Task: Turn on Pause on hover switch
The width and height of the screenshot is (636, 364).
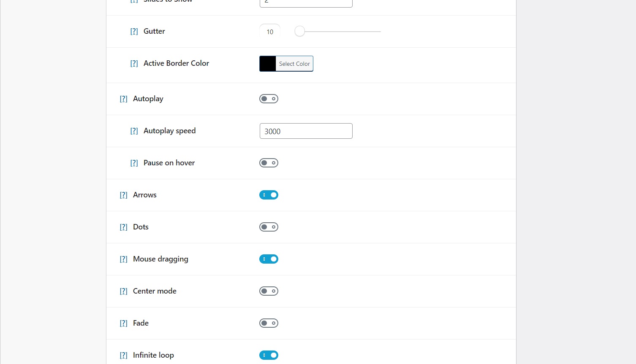Action: pyautogui.click(x=269, y=163)
